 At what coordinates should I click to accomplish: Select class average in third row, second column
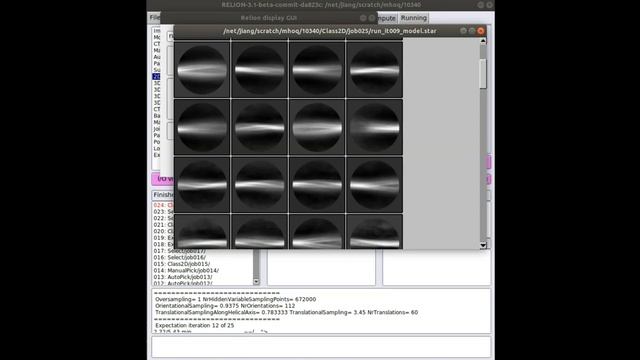point(260,185)
